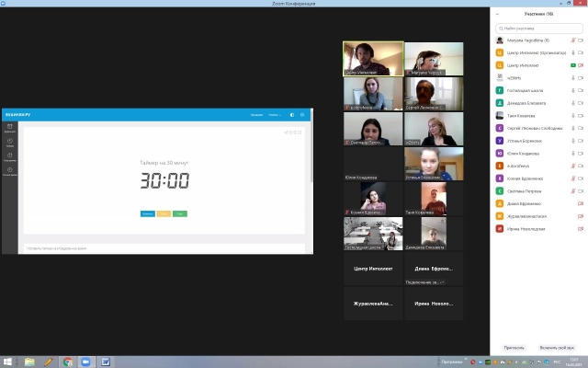Image resolution: width=588 pixels, height=368 pixels.
Task: Click camera icon next to Юлия Кондакова
Action: [581, 154]
